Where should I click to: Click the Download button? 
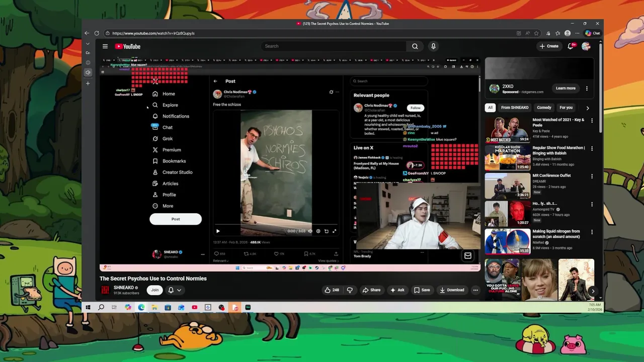(x=452, y=290)
